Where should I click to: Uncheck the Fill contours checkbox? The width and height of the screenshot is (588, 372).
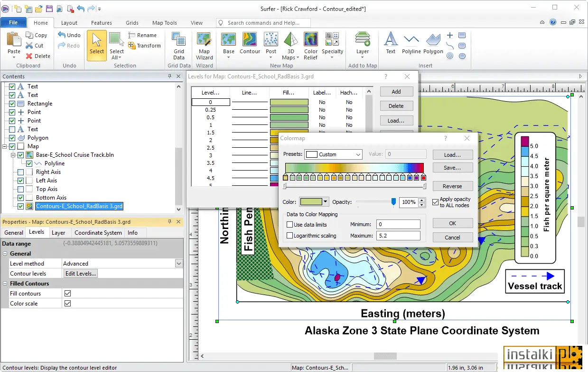click(x=67, y=294)
